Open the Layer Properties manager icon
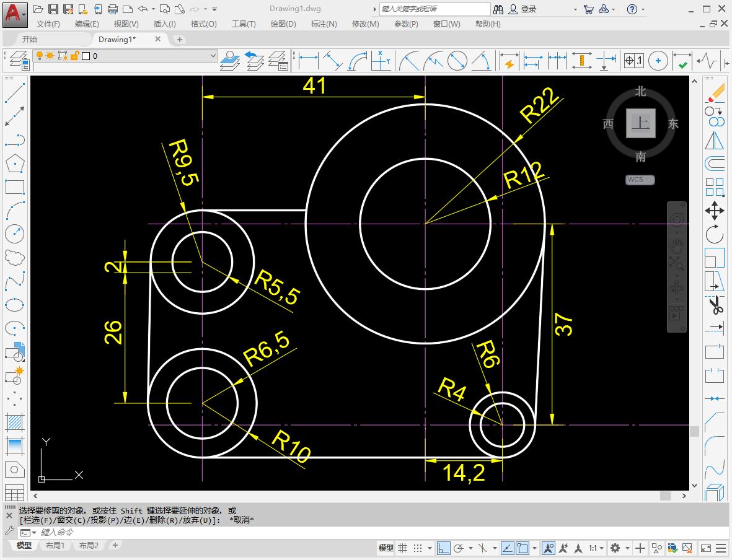This screenshot has width=732, height=560. (x=18, y=61)
